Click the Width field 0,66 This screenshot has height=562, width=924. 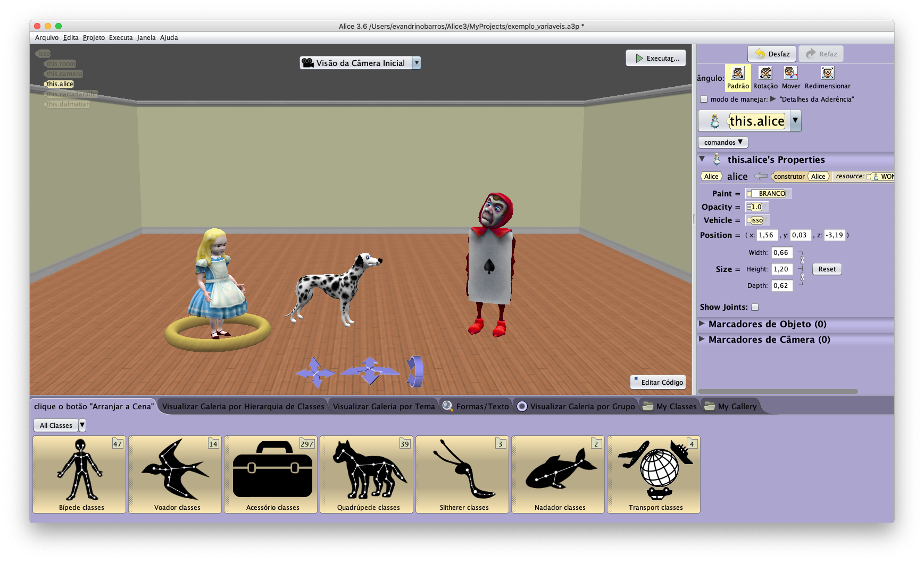[782, 253]
